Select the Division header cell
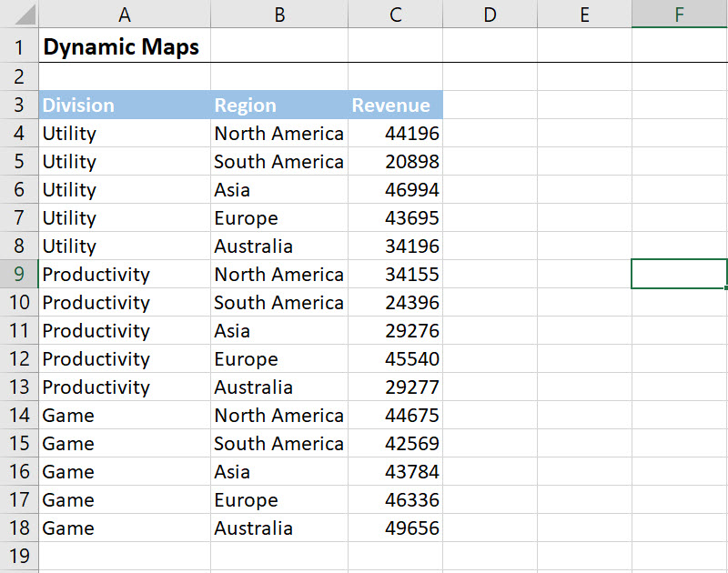The width and height of the screenshot is (728, 573). (78, 105)
